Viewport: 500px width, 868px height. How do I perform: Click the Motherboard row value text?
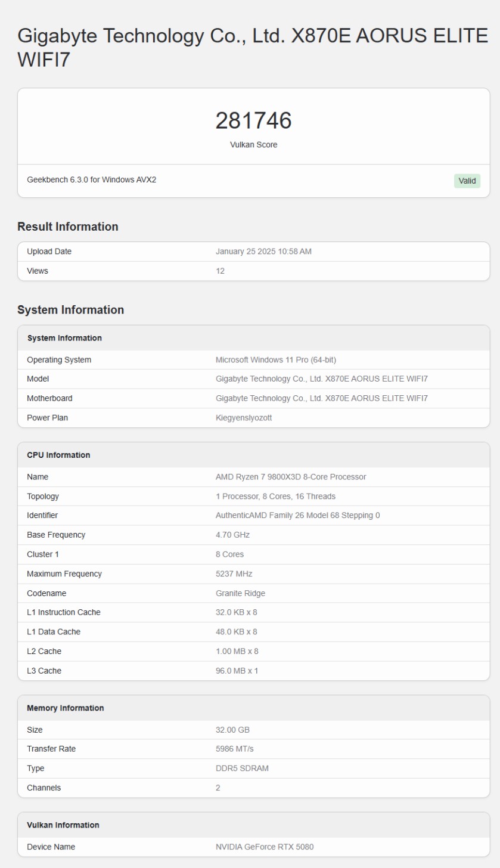321,398
